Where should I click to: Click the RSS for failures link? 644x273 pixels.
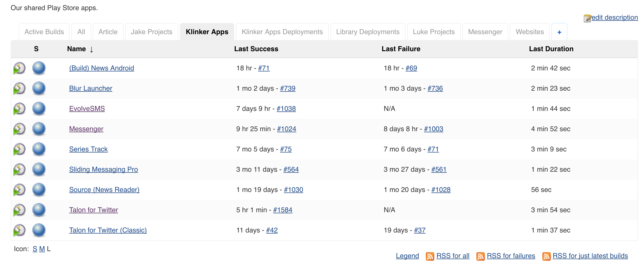click(x=511, y=256)
